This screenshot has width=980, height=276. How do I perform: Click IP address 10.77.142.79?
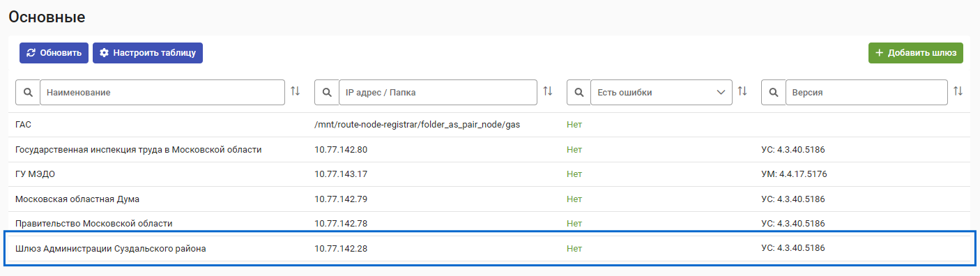(x=341, y=199)
